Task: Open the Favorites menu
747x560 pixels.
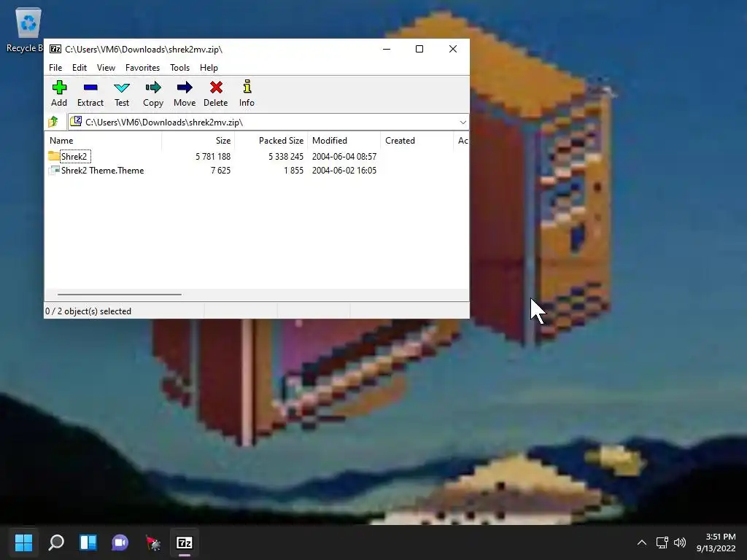Action: (142, 68)
